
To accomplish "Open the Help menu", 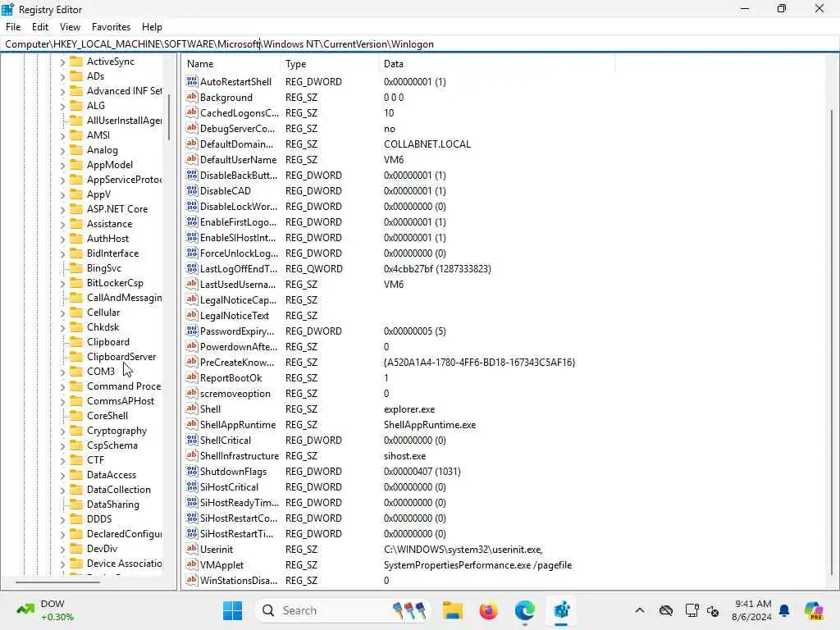I will pyautogui.click(x=152, y=27).
